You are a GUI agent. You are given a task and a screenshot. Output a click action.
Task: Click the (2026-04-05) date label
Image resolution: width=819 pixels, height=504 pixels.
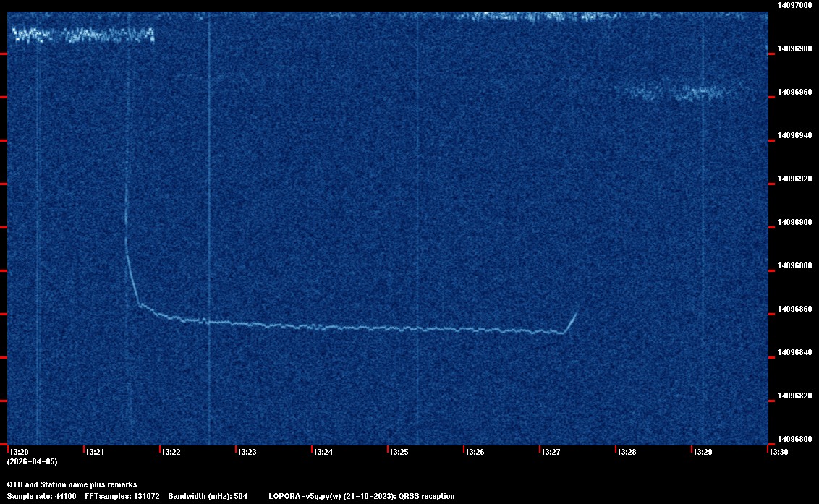click(x=33, y=461)
